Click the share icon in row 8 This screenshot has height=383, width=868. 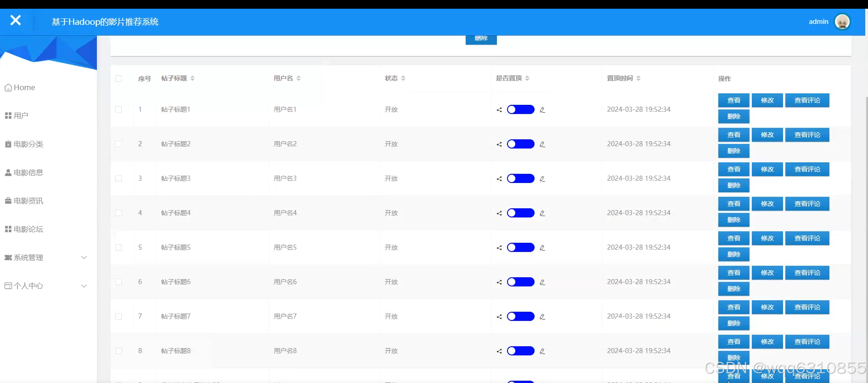click(x=499, y=351)
